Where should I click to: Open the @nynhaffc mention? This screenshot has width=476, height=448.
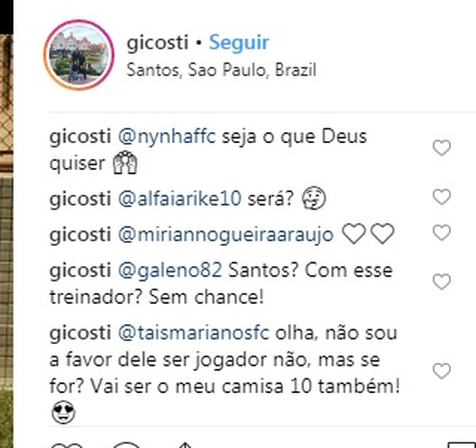(x=167, y=137)
